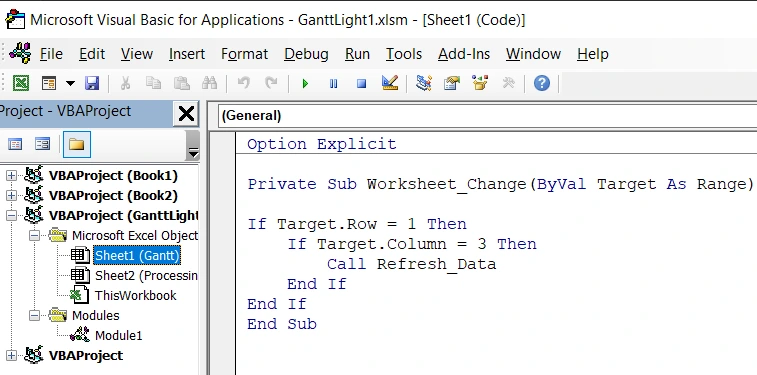The image size is (757, 375).
Task: Select VBAProject (Book1) in project tree
Action: point(113,176)
